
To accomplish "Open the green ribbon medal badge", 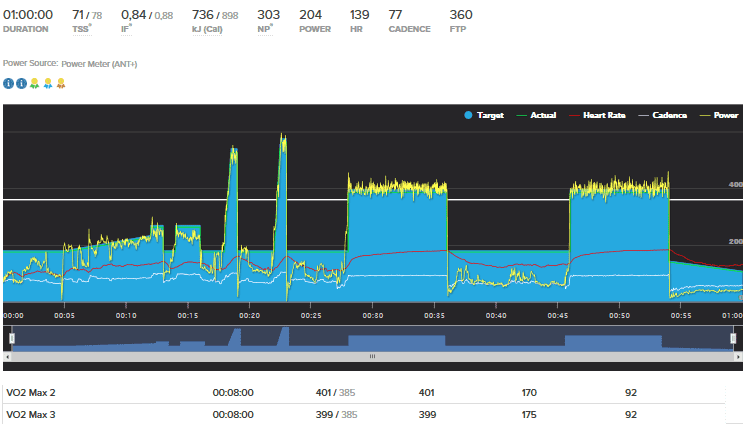I will pyautogui.click(x=34, y=83).
